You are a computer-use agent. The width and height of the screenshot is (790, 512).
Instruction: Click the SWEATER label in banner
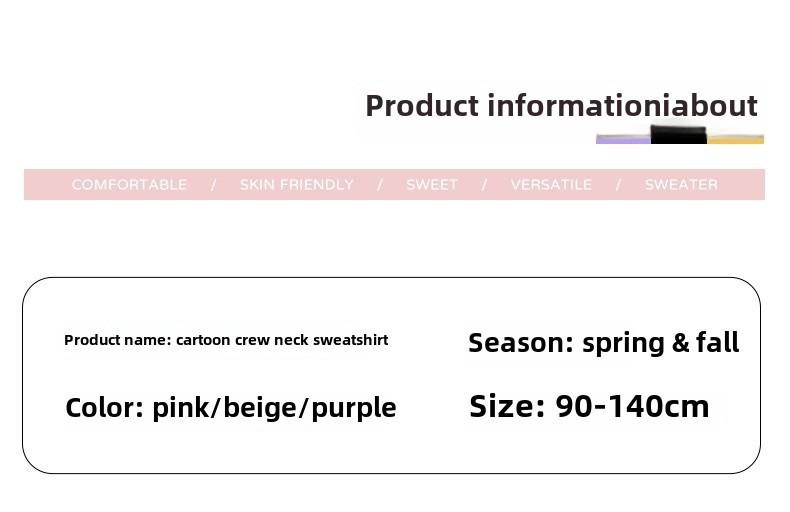tap(681, 184)
